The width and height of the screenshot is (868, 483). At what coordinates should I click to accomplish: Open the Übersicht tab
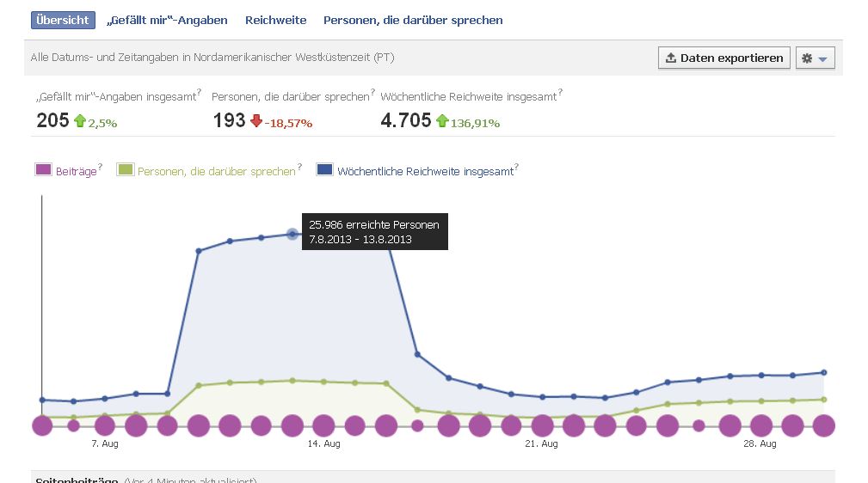click(x=63, y=20)
